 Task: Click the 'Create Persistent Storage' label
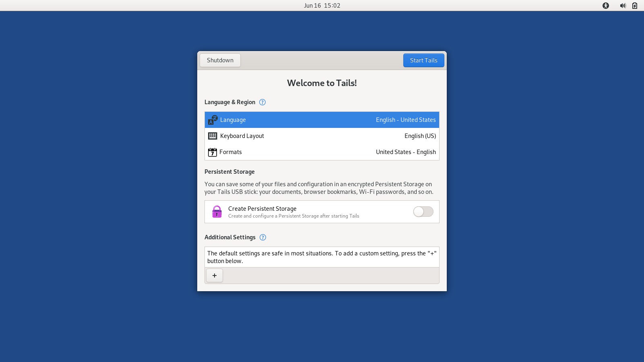point(262,209)
